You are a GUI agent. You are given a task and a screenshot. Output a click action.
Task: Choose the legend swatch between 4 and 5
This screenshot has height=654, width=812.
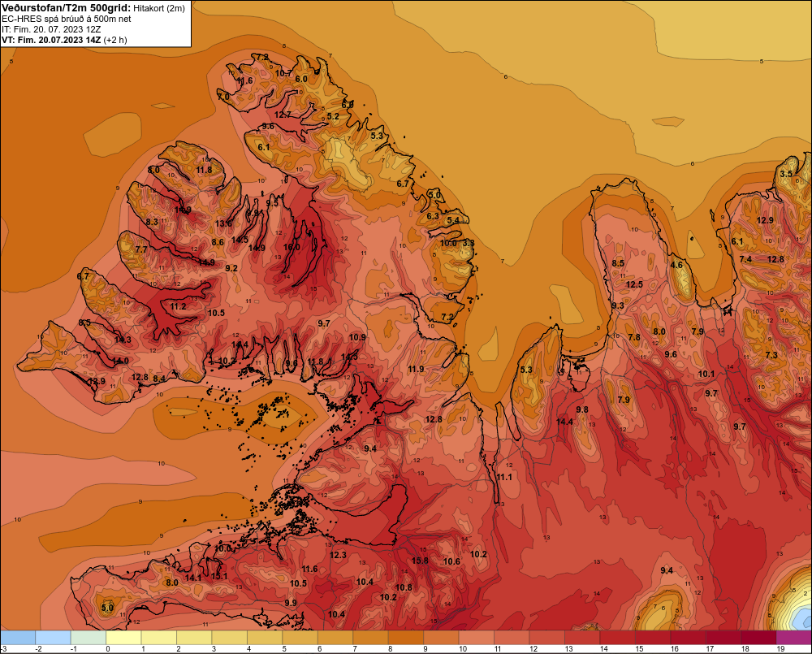click(265, 638)
